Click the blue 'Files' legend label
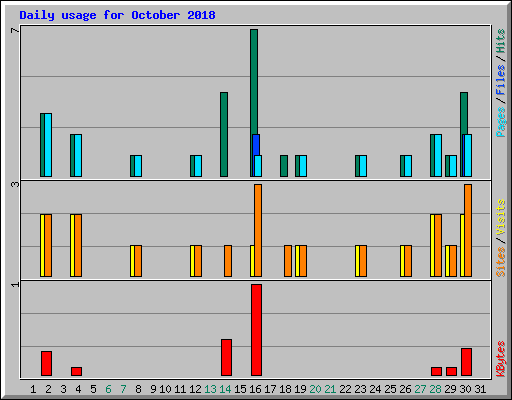Viewport: 512px width, 400px height. (500, 80)
